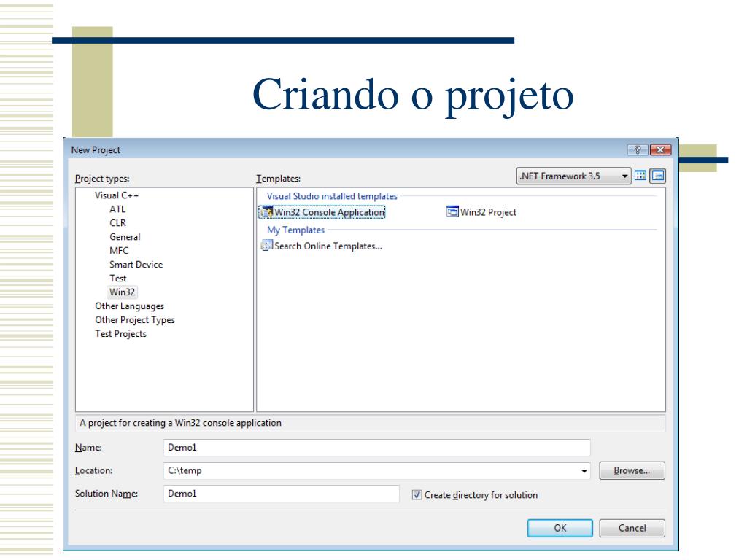The image size is (747, 560).
Task: Select Visual C++ in project types
Action: tap(117, 195)
